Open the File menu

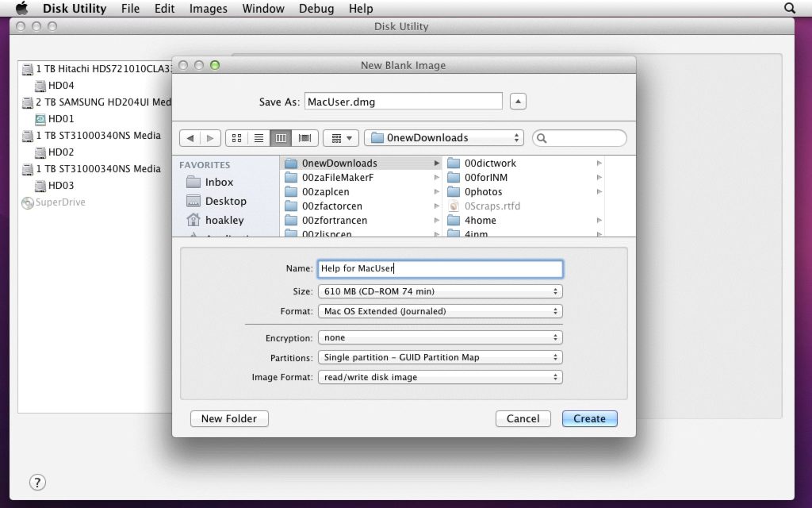(131, 8)
